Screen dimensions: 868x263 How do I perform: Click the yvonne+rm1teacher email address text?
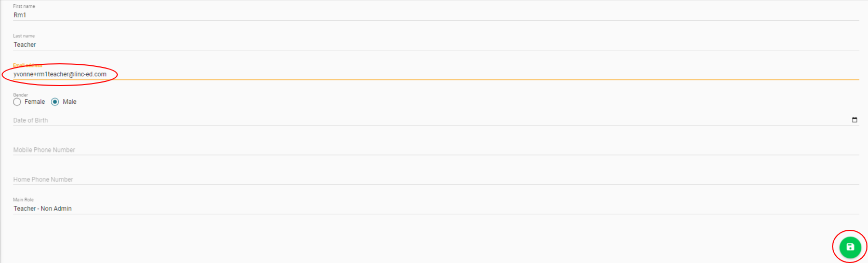[x=60, y=74]
